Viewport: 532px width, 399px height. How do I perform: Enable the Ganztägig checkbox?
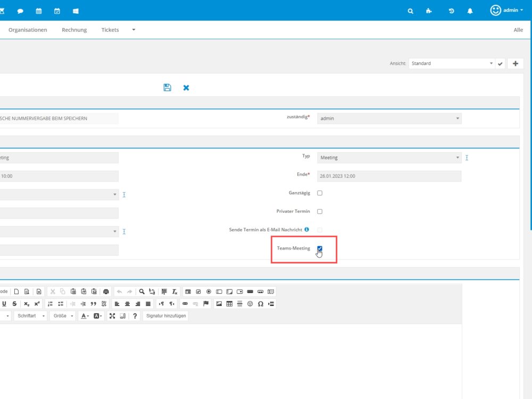click(x=320, y=193)
